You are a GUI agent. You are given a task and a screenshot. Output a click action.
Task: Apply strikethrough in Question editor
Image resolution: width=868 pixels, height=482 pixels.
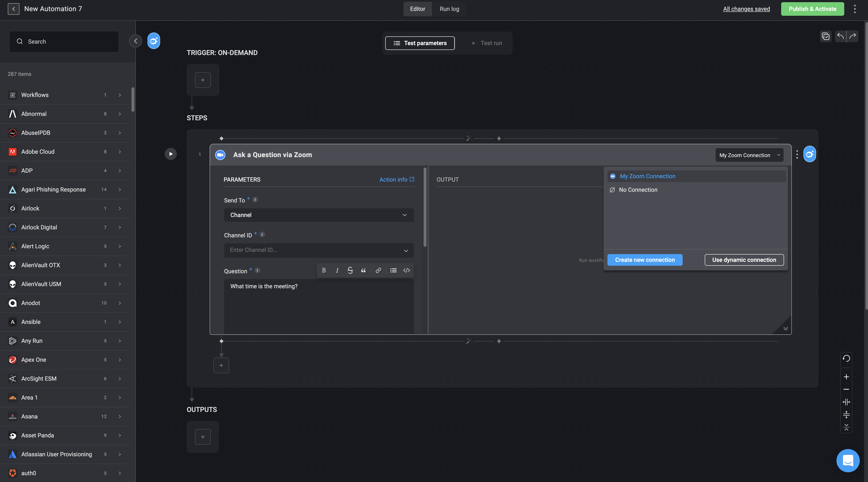point(350,271)
